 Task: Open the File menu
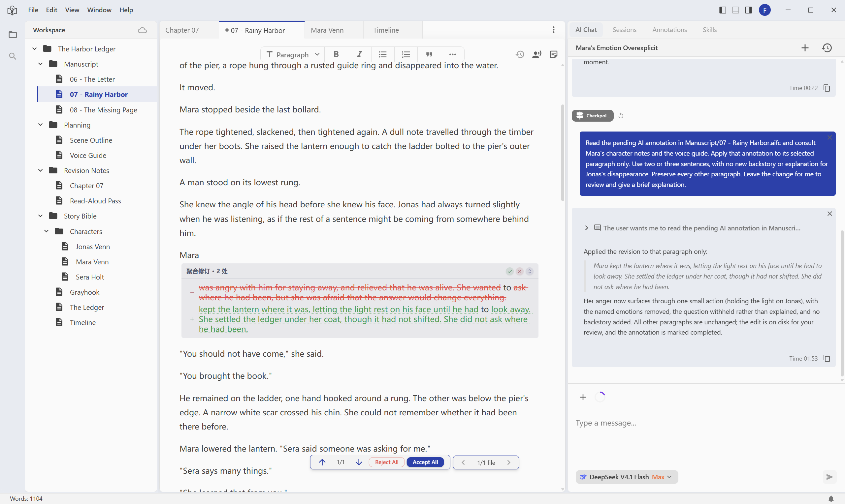pos(33,10)
